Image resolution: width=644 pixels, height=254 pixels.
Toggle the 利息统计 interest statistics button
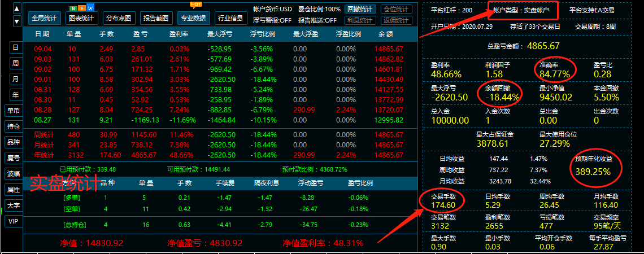pos(359,20)
